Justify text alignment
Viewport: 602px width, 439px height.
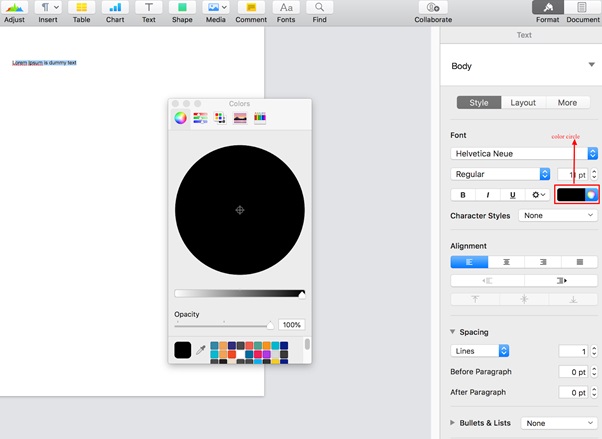click(579, 262)
